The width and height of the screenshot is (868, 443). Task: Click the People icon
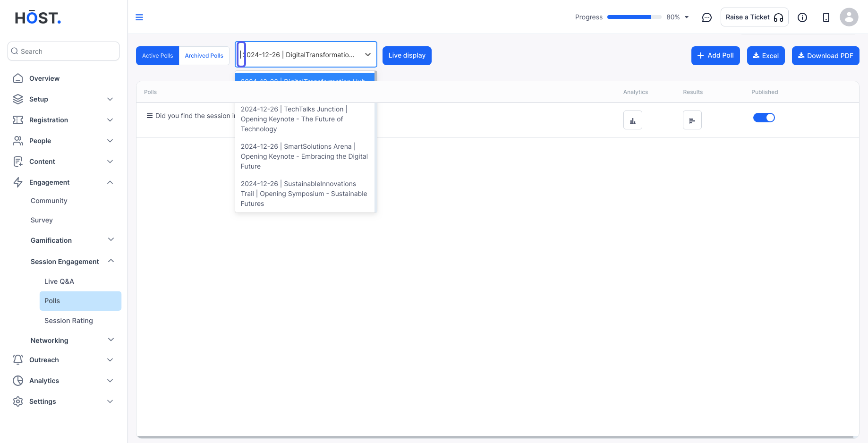point(18,141)
